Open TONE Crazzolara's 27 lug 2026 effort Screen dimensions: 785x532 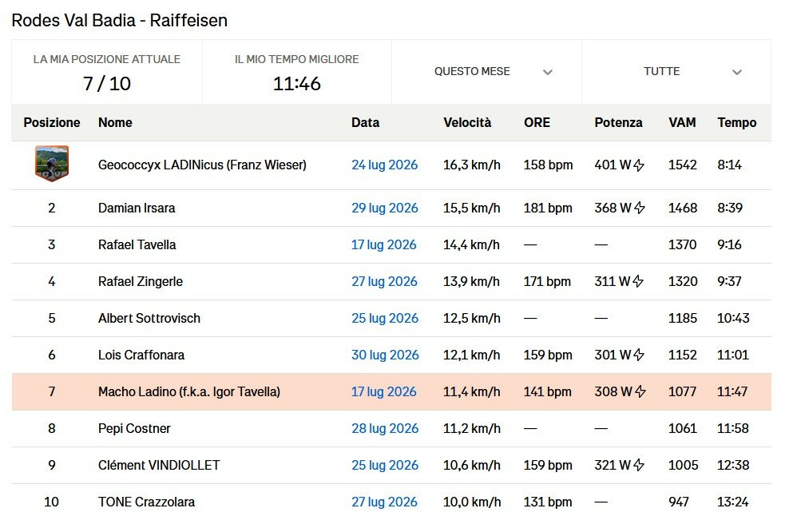(384, 502)
